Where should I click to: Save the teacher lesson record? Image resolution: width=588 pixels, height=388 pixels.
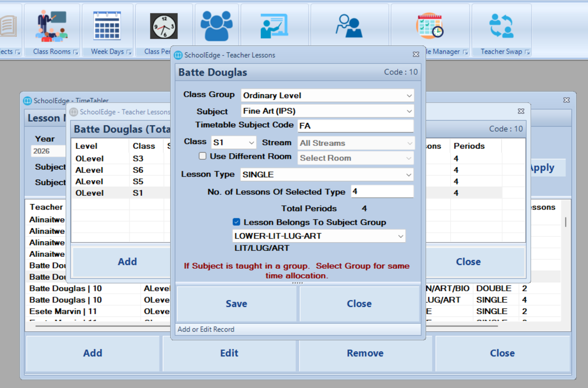[237, 304]
